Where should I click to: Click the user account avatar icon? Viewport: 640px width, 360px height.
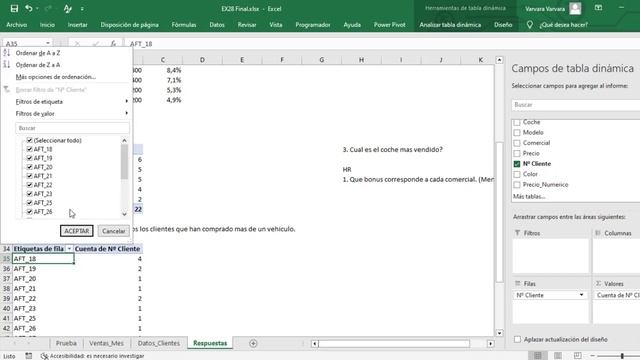(x=575, y=9)
